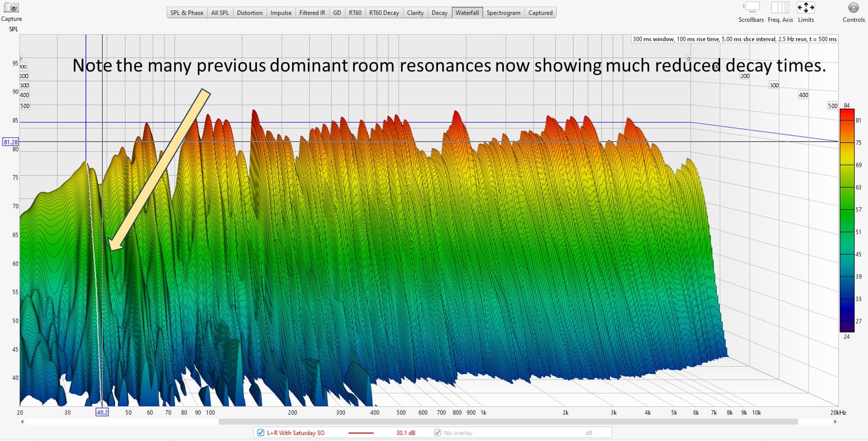Toggle the L+R With Saturday SO checkbox
Image resolution: width=868 pixels, height=441 pixels.
coord(261,433)
